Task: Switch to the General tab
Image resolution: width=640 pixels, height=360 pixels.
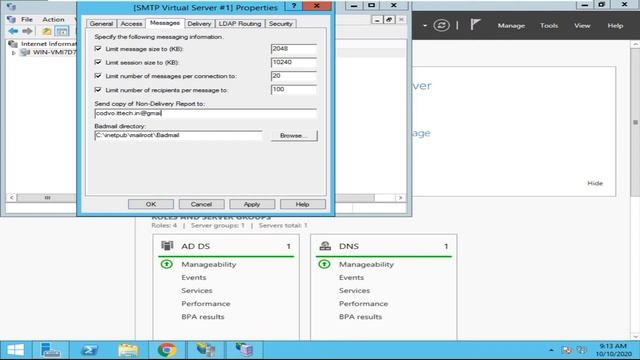Action: tap(101, 24)
